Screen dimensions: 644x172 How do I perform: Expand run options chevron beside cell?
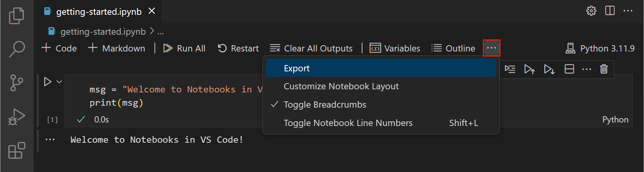[x=59, y=82]
